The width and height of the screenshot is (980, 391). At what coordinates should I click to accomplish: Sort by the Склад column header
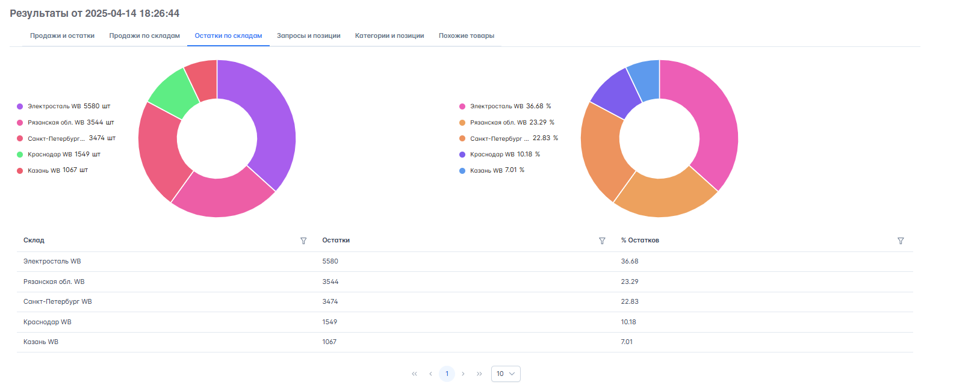[x=34, y=241]
